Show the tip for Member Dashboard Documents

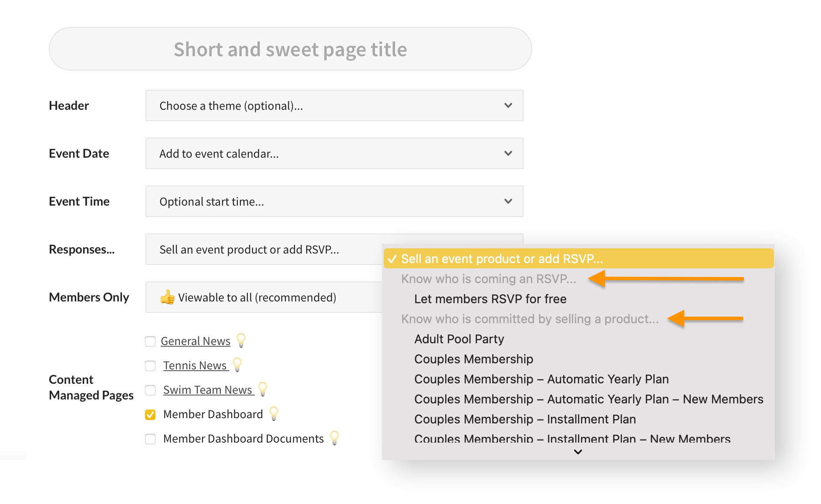pos(334,438)
